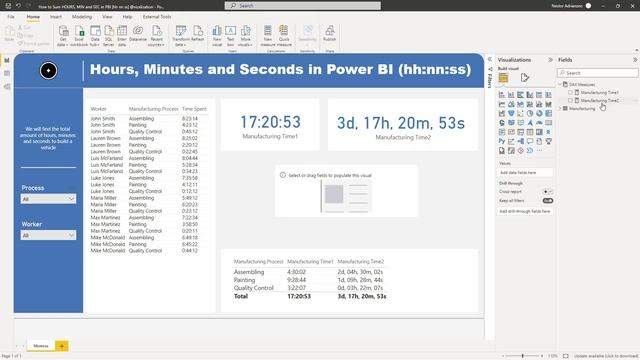Switch to Model view in sidebar

(x=7, y=87)
